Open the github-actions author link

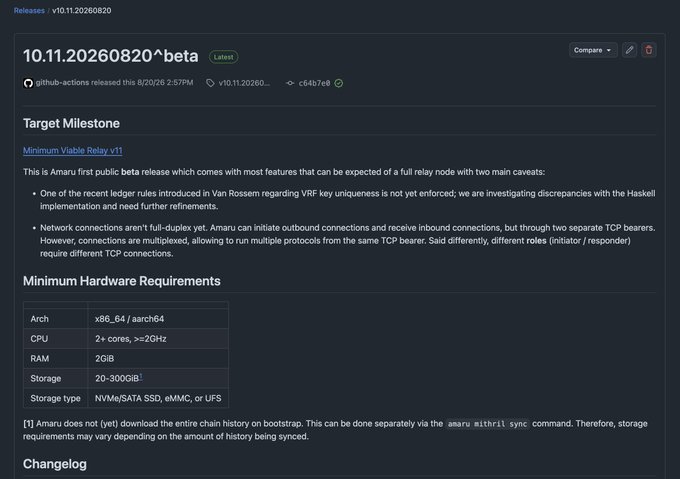click(62, 82)
